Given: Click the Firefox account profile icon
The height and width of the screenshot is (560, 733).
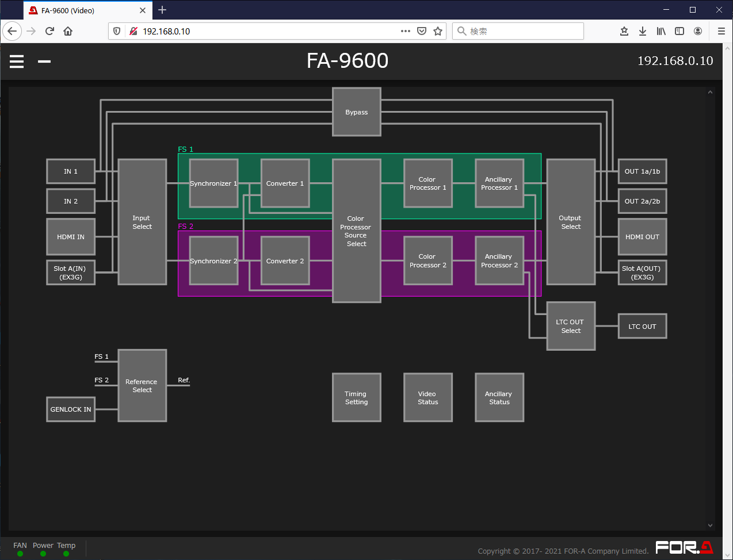Looking at the screenshot, I should (x=698, y=31).
